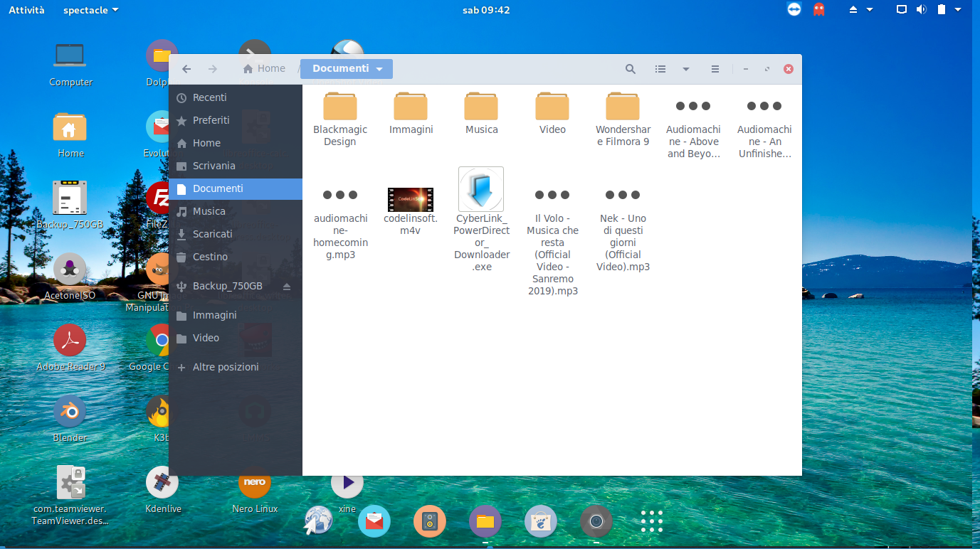Select Documenti in the sidebar
980x549 pixels.
(x=236, y=188)
